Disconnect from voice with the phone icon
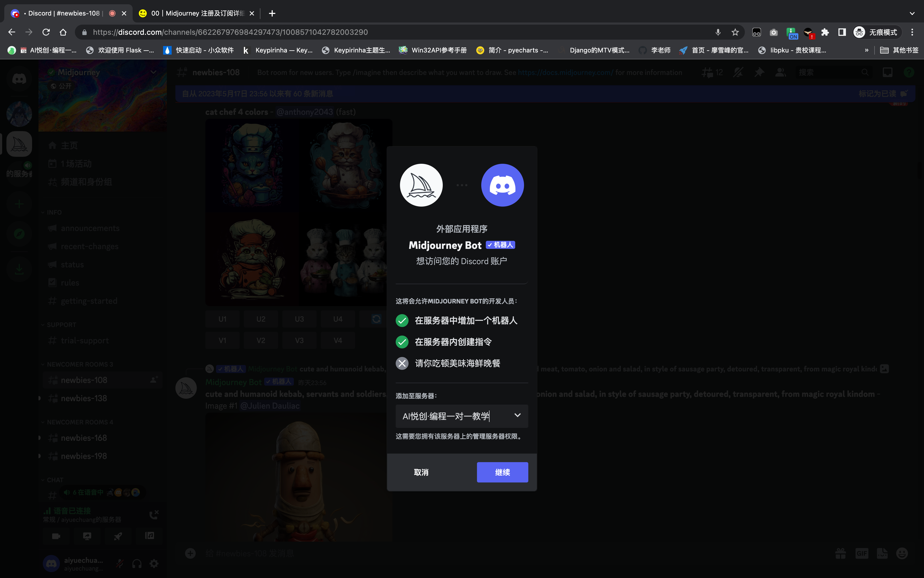This screenshot has height=578, width=924. 154,515
